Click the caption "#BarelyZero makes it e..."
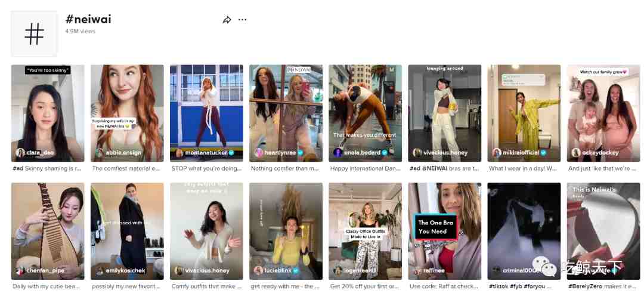Viewport: 644px width, 296px height. [x=603, y=286]
